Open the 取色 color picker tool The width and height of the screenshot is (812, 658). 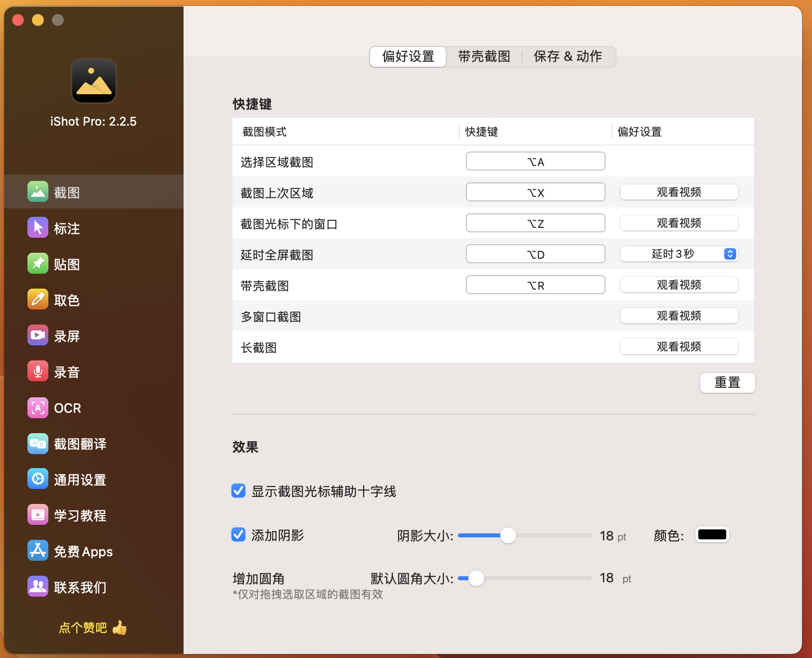click(67, 300)
